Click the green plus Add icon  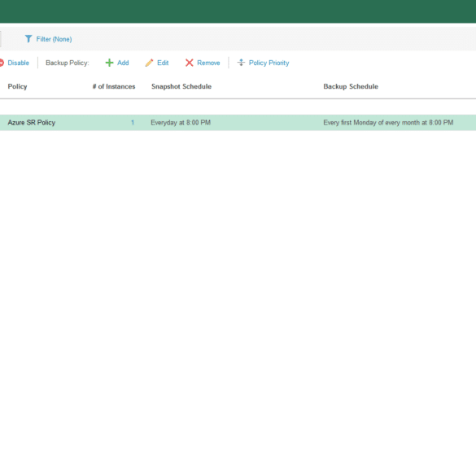pyautogui.click(x=109, y=63)
